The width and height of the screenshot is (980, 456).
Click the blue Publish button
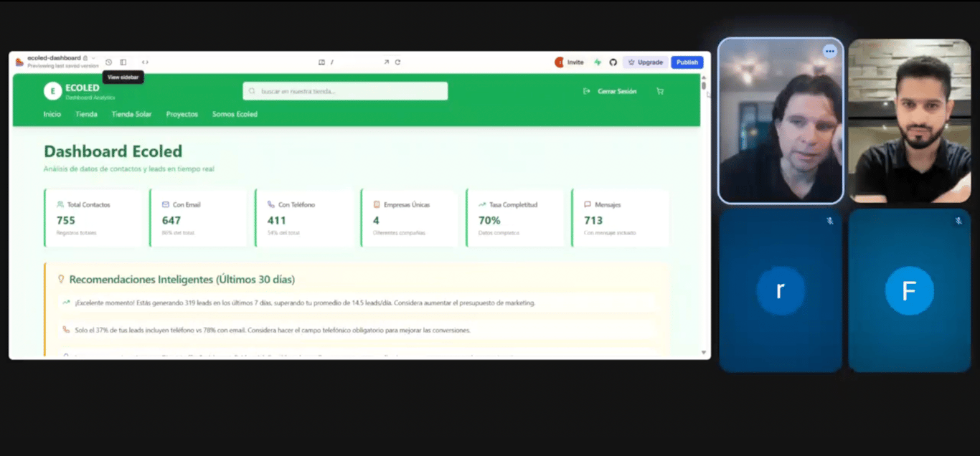pos(687,62)
